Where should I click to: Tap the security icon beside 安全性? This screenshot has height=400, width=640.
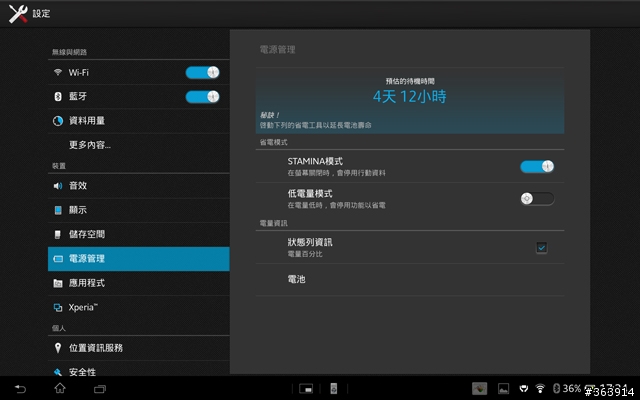click(58, 372)
